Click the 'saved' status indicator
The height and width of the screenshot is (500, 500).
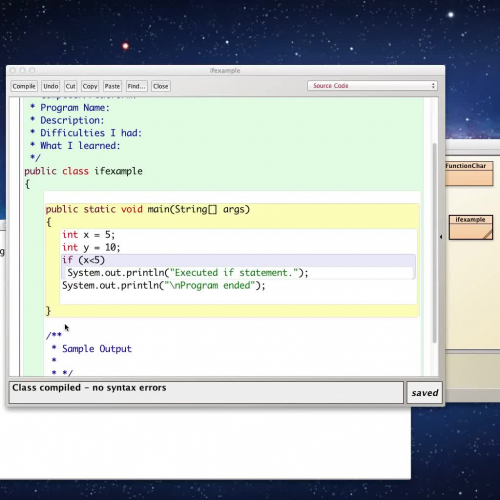tap(425, 393)
